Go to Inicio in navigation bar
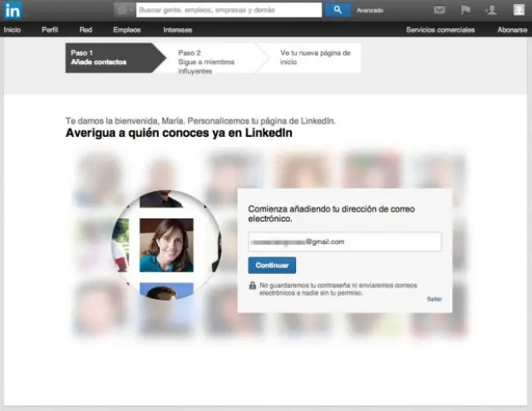This screenshot has height=411, width=532. (12, 30)
